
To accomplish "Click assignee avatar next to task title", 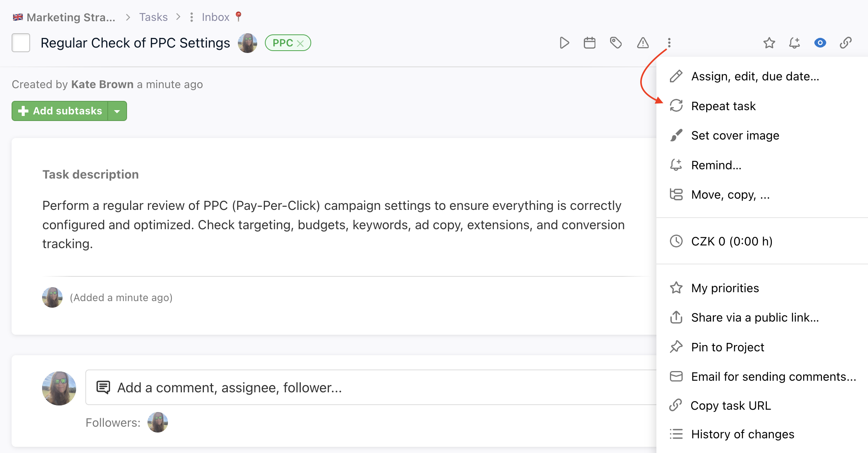I will click(248, 43).
